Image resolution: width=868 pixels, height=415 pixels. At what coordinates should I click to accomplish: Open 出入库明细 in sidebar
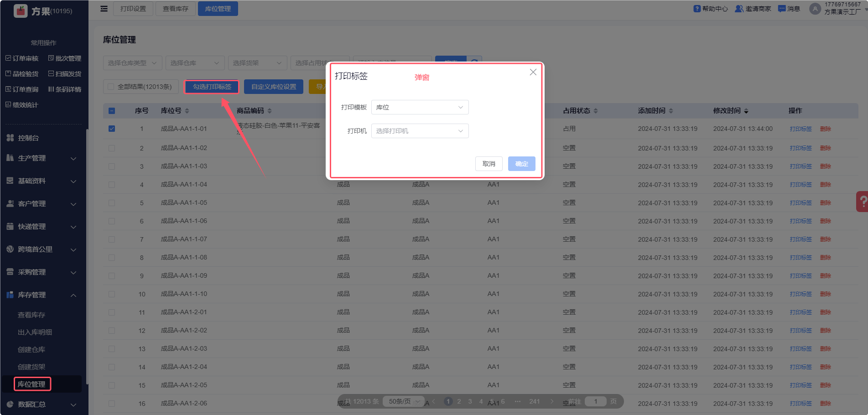(35, 332)
